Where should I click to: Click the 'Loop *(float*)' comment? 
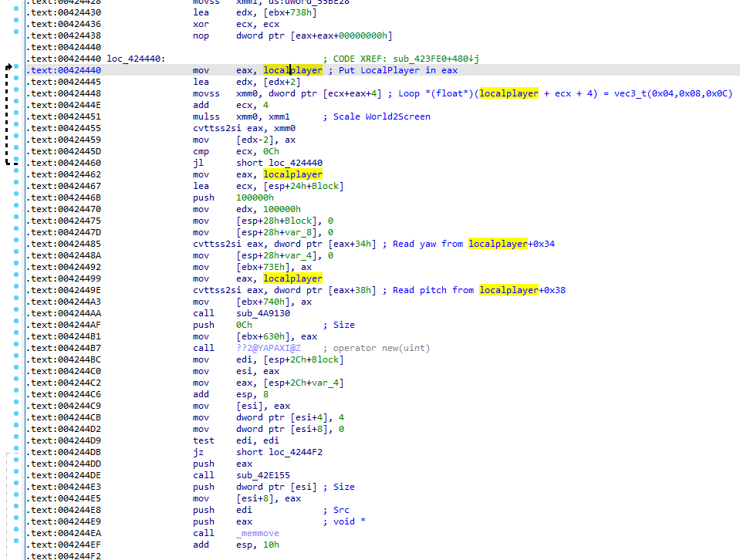436,93
